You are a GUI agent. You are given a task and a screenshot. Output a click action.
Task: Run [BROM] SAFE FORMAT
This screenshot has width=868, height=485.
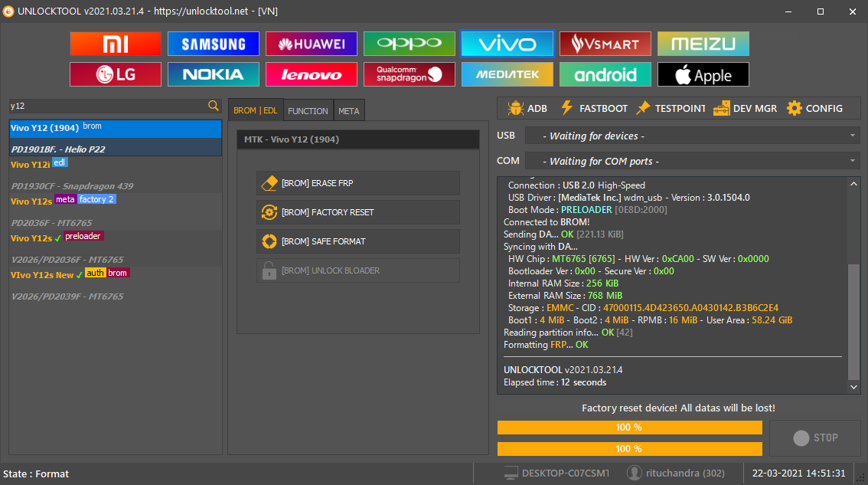click(x=357, y=241)
